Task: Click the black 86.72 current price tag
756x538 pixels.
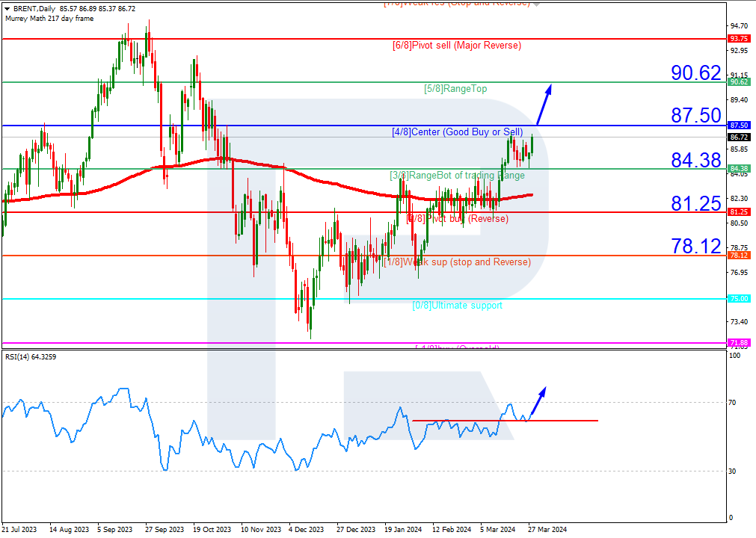Action: 739,137
